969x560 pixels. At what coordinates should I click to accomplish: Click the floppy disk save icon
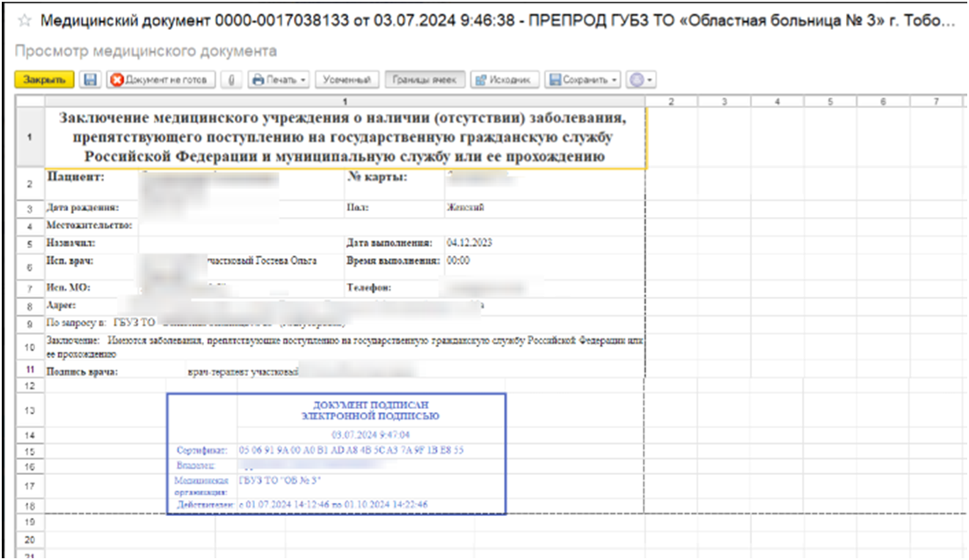(89, 79)
